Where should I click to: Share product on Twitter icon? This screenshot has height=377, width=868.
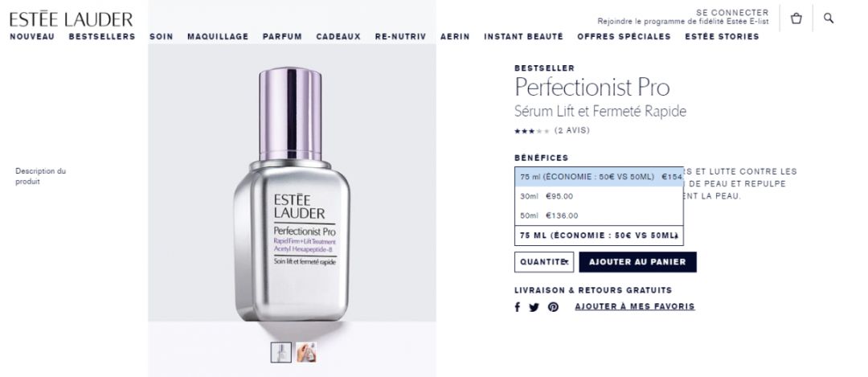click(534, 307)
